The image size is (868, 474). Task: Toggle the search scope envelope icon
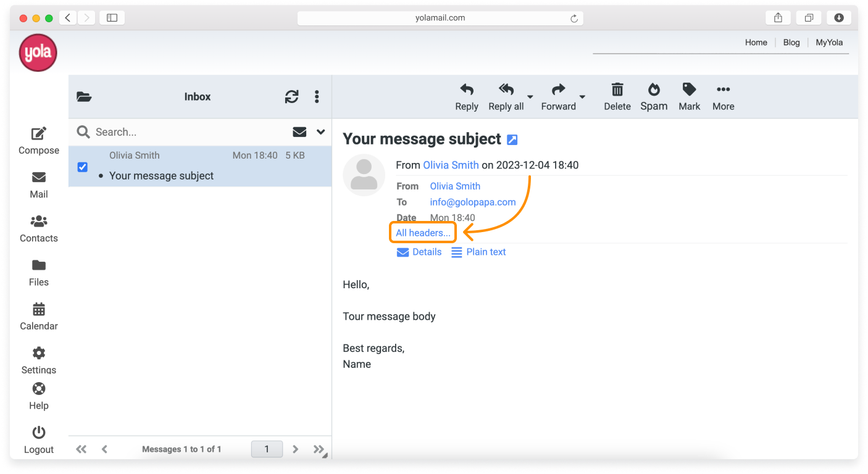click(x=299, y=131)
